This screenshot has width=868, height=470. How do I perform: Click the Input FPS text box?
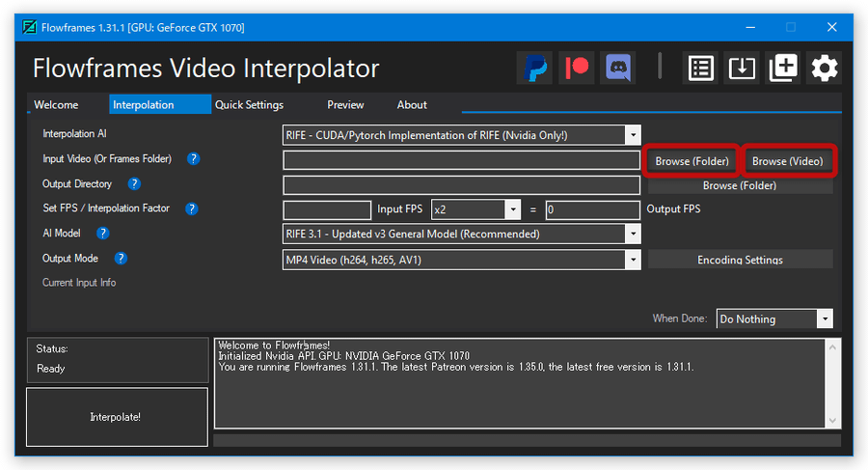[327, 210]
